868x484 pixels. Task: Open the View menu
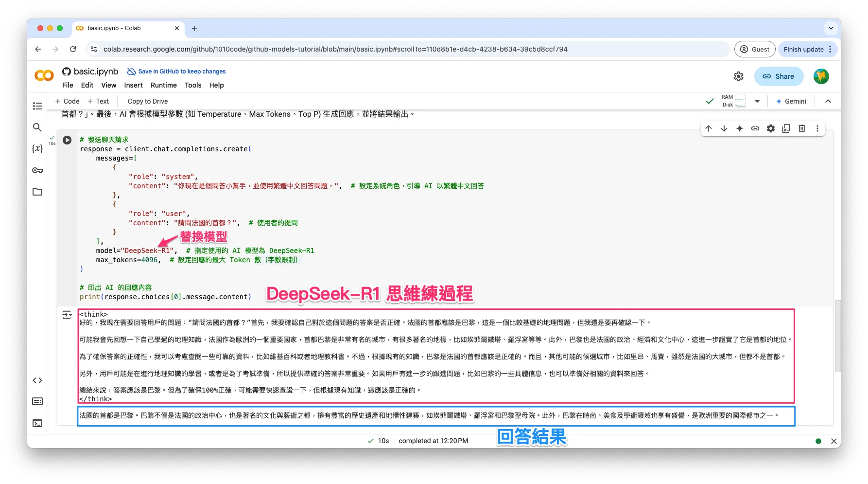tap(108, 85)
